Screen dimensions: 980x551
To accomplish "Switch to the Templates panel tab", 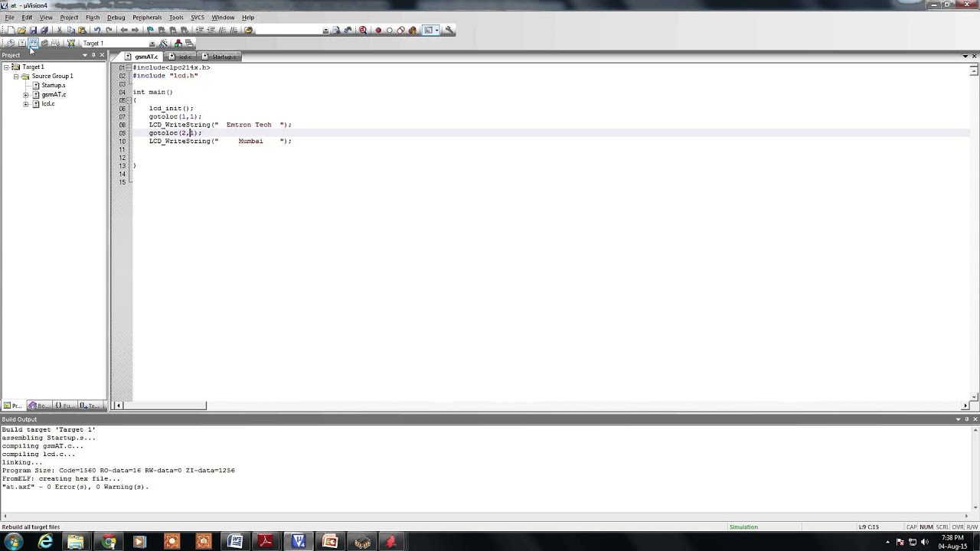I will pos(90,406).
